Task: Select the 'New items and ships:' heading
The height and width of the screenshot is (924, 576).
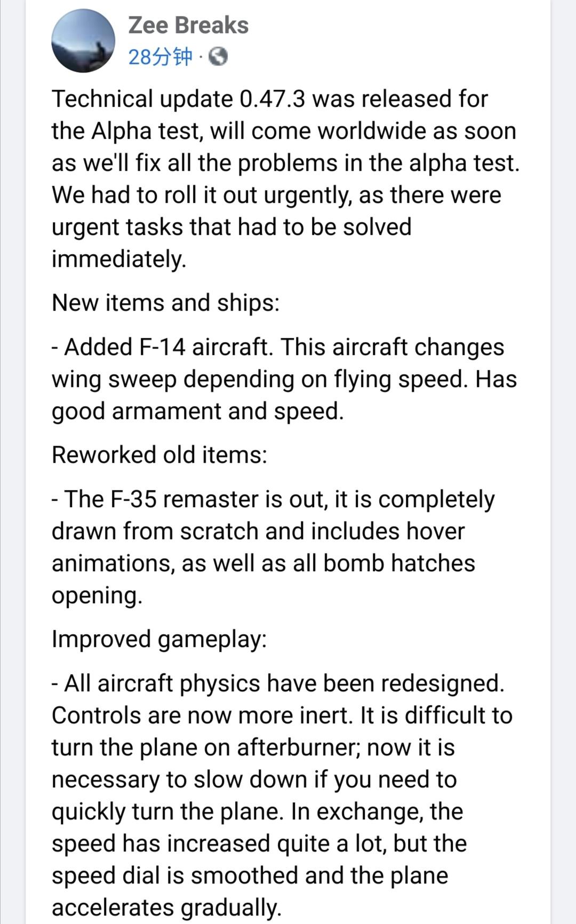Action: 166,303
